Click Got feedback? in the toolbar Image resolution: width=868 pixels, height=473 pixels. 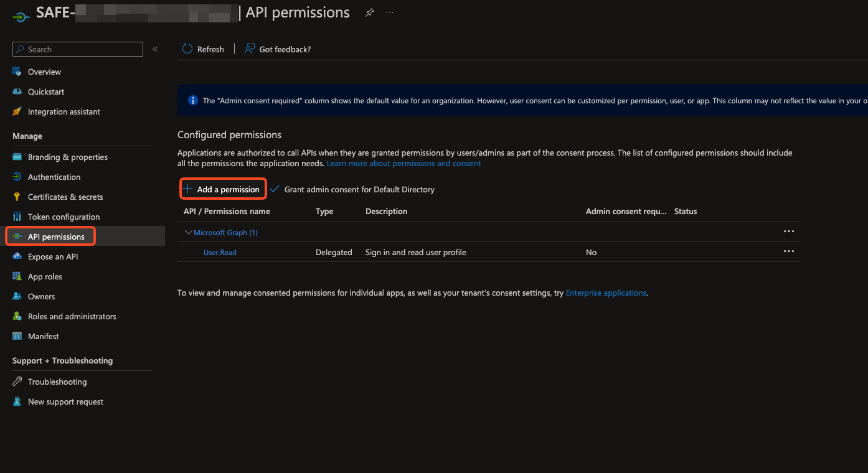285,49
